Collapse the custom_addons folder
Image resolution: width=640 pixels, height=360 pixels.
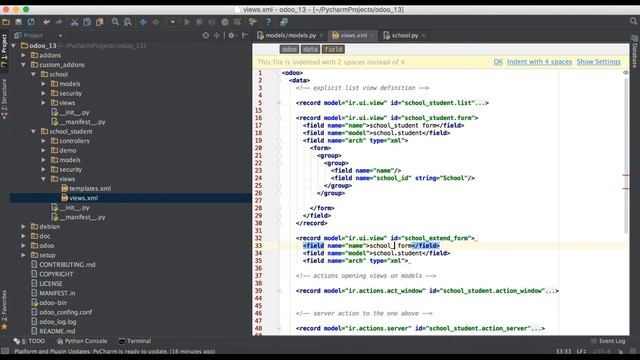[24, 64]
